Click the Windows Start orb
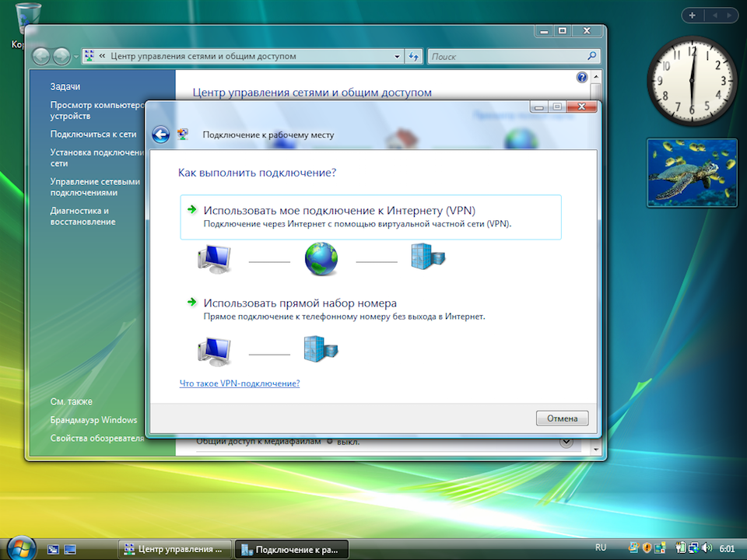Viewport: 747px width, 560px height. (x=22, y=548)
